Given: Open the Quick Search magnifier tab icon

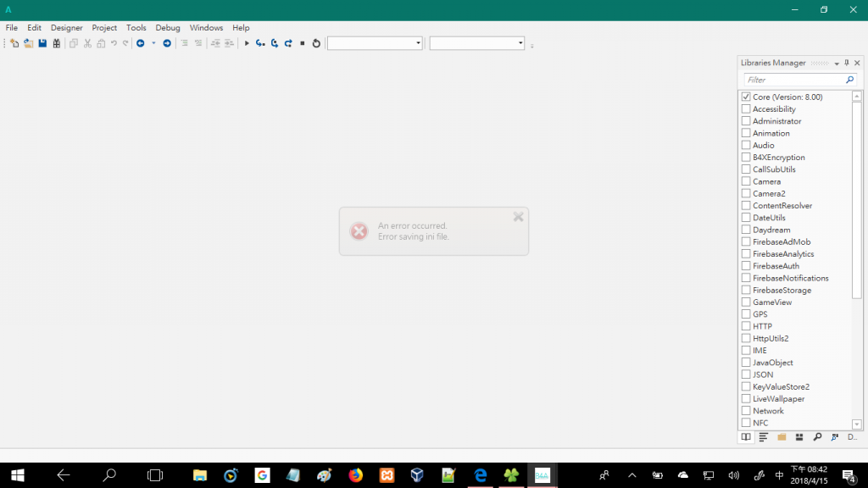Looking at the screenshot, I should (x=817, y=437).
